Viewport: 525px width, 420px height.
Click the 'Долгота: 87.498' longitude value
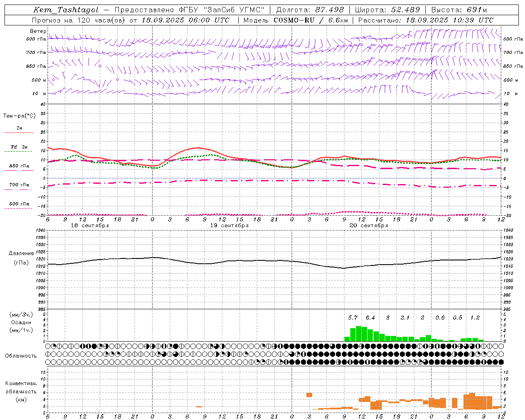click(x=310, y=10)
